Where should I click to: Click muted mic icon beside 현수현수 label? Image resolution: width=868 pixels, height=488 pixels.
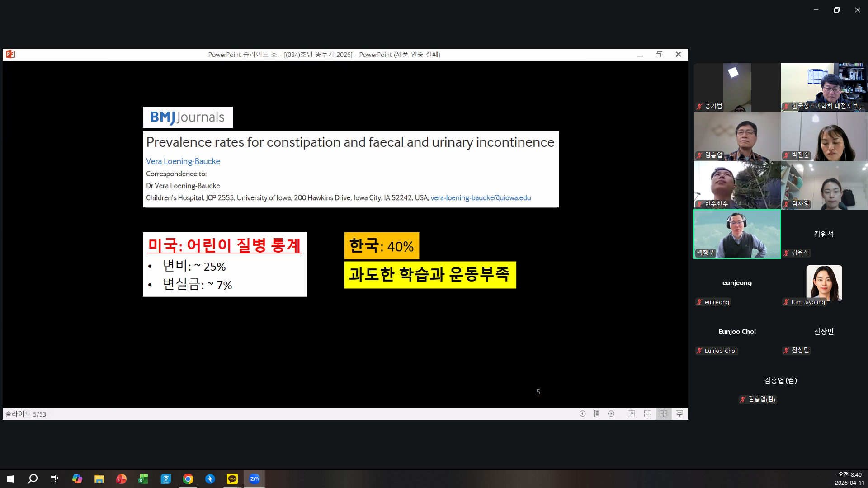(699, 204)
